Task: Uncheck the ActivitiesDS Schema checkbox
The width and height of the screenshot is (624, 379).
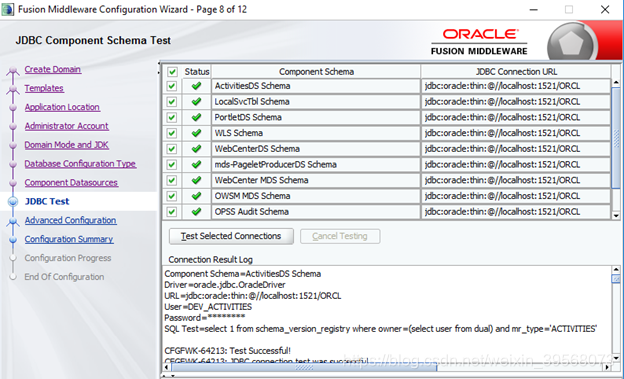Action: (x=172, y=86)
